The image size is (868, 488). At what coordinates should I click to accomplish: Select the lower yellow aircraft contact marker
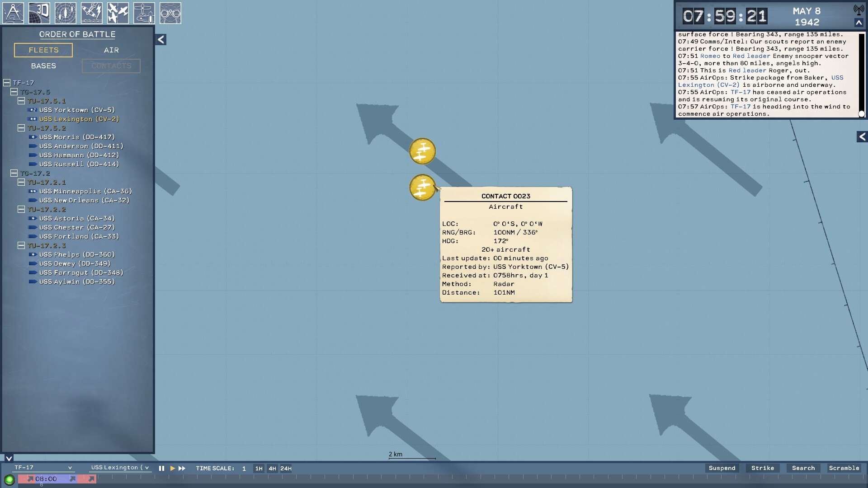click(422, 188)
